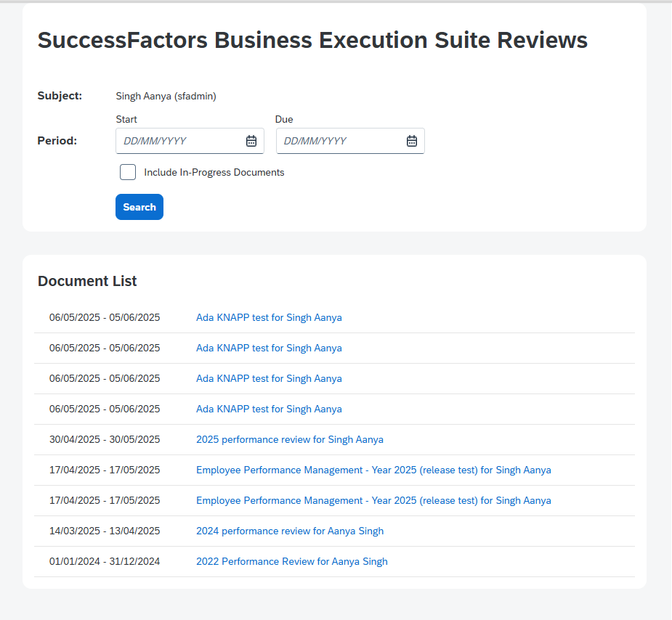Open the Due date calendar picker icon
Screen dimensions: 672x620
(411, 141)
